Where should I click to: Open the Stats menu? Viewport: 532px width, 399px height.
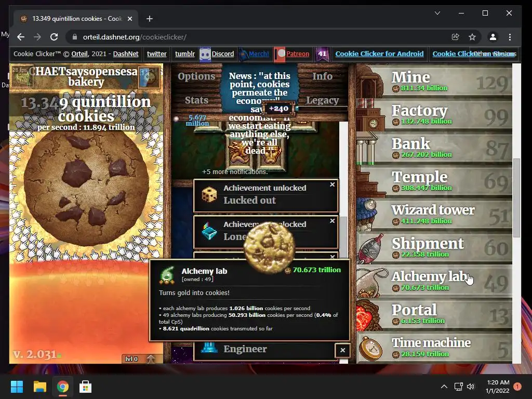tap(196, 100)
